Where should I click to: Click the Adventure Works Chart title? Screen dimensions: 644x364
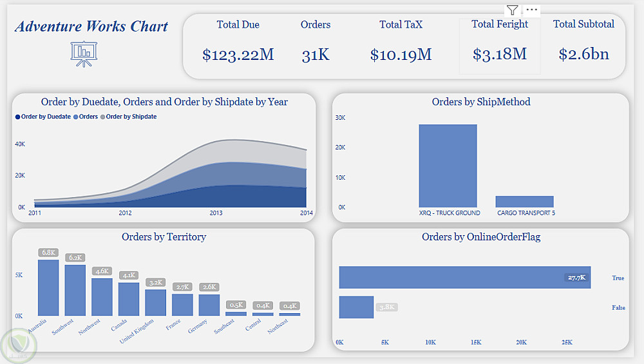pos(91,26)
